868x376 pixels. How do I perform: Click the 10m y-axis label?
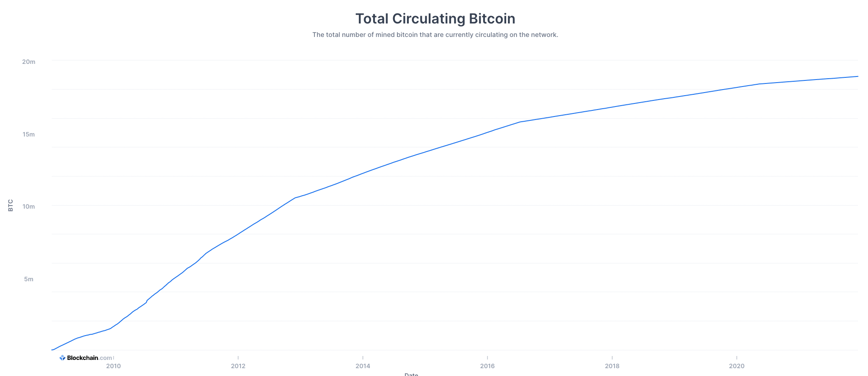(29, 206)
